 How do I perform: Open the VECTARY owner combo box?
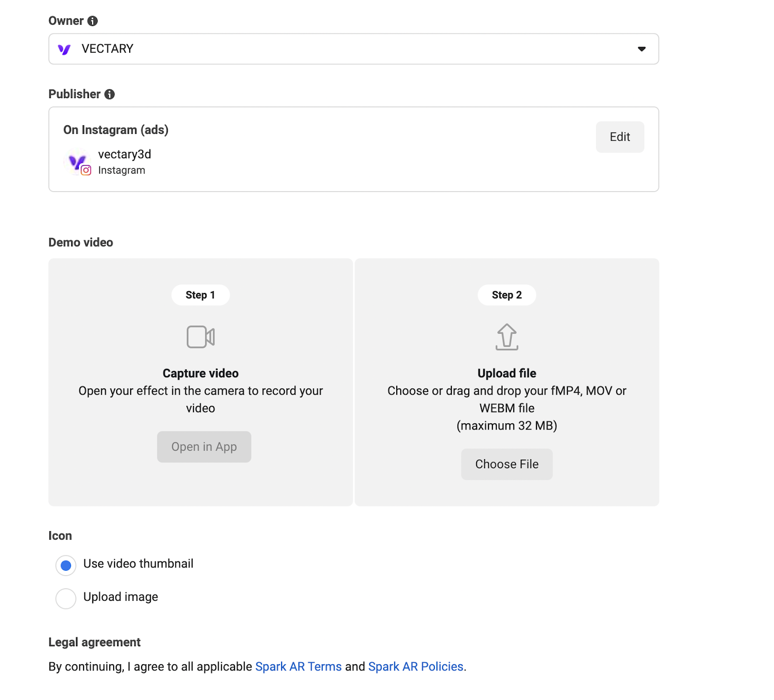coord(353,49)
